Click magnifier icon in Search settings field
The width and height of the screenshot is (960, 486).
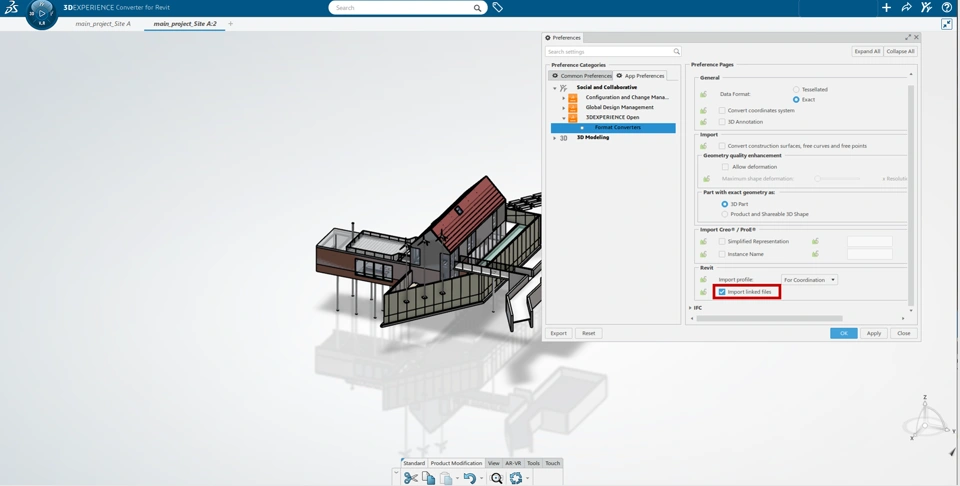click(x=677, y=52)
